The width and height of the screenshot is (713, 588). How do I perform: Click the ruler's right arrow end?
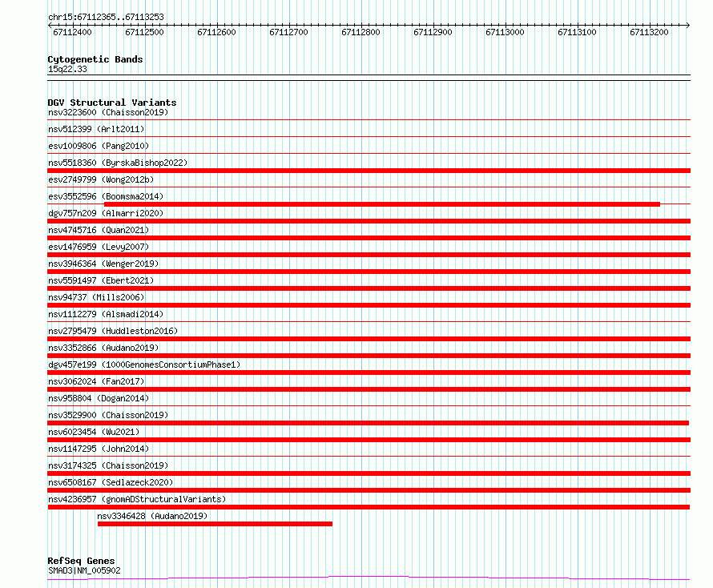click(688, 26)
